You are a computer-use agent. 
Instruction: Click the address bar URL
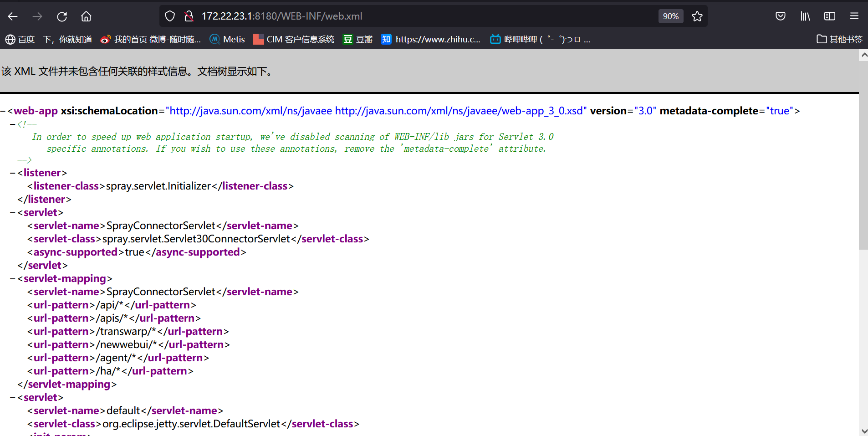[x=282, y=15]
